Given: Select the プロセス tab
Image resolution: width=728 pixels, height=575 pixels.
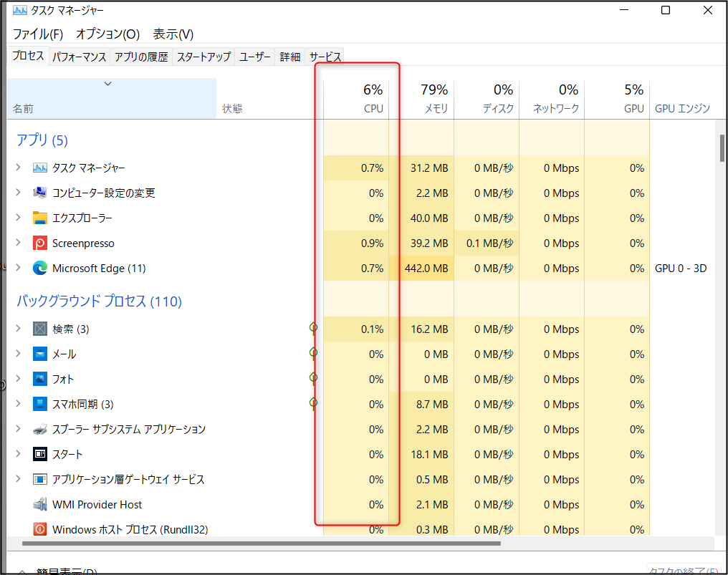Looking at the screenshot, I should tap(29, 56).
